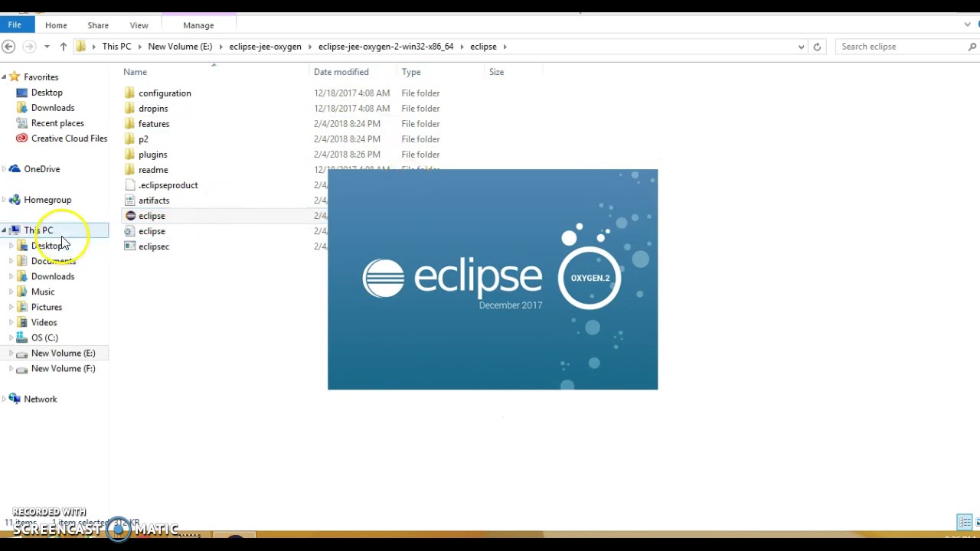The width and height of the screenshot is (980, 551).
Task: Switch to the Home ribbon tab
Action: click(56, 25)
